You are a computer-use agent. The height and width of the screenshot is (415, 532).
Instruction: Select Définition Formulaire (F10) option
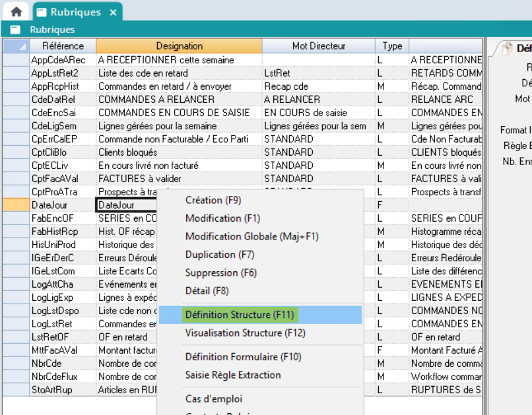(x=243, y=357)
